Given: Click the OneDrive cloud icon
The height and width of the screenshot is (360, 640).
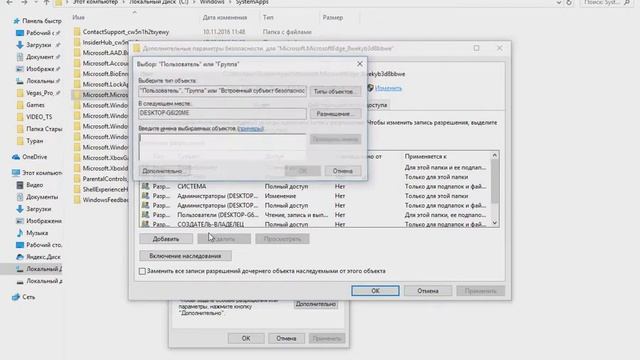Looking at the screenshot, I should pyautogui.click(x=16, y=157).
